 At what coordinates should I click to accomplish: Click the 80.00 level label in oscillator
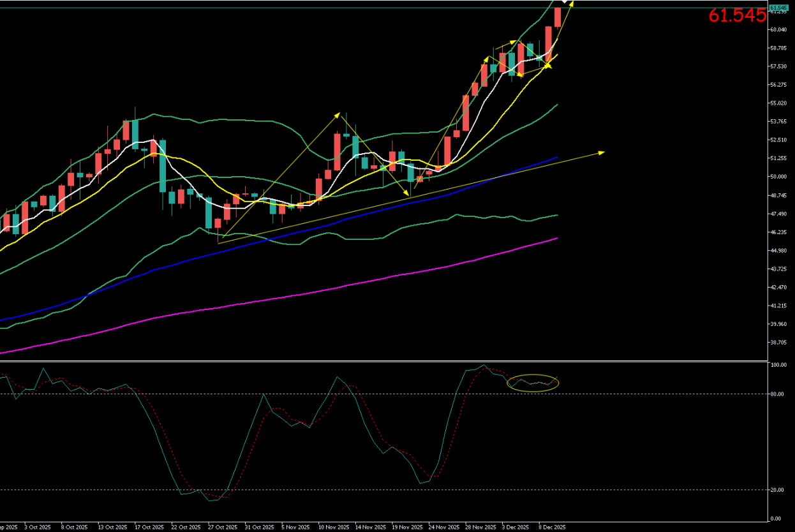776,394
